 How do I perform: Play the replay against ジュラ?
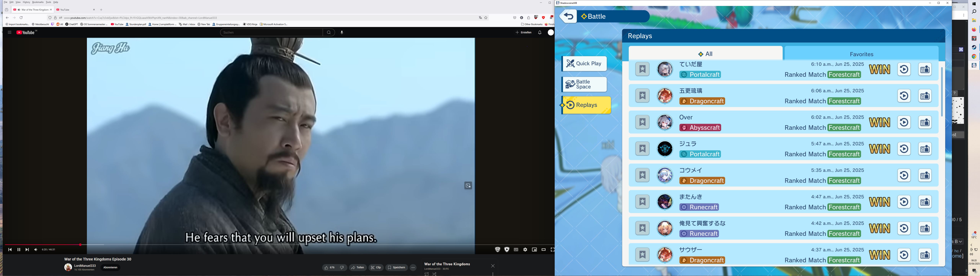(x=904, y=149)
